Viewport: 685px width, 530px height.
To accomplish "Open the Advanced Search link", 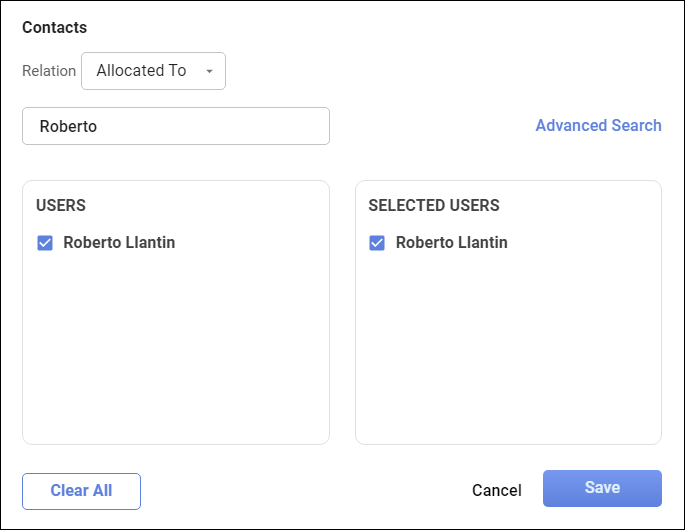I will pos(598,126).
